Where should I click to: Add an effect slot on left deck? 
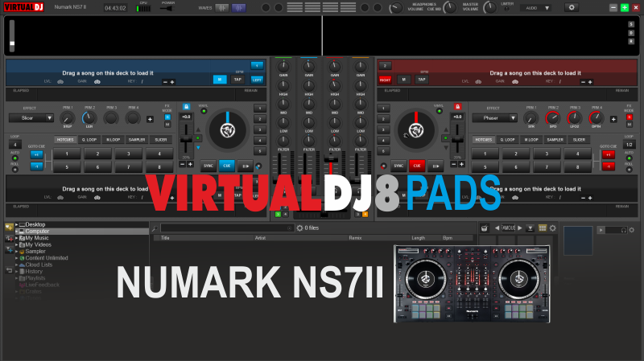(150, 119)
